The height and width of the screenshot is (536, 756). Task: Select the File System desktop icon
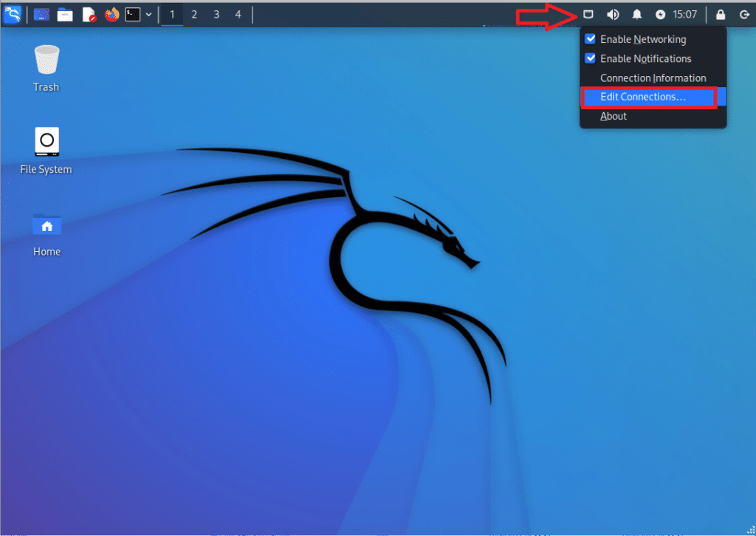click(x=47, y=151)
